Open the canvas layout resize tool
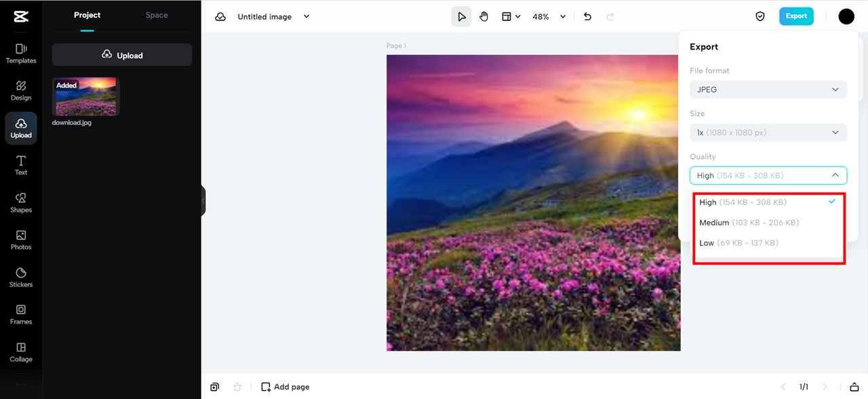This screenshot has height=399, width=868. (511, 17)
